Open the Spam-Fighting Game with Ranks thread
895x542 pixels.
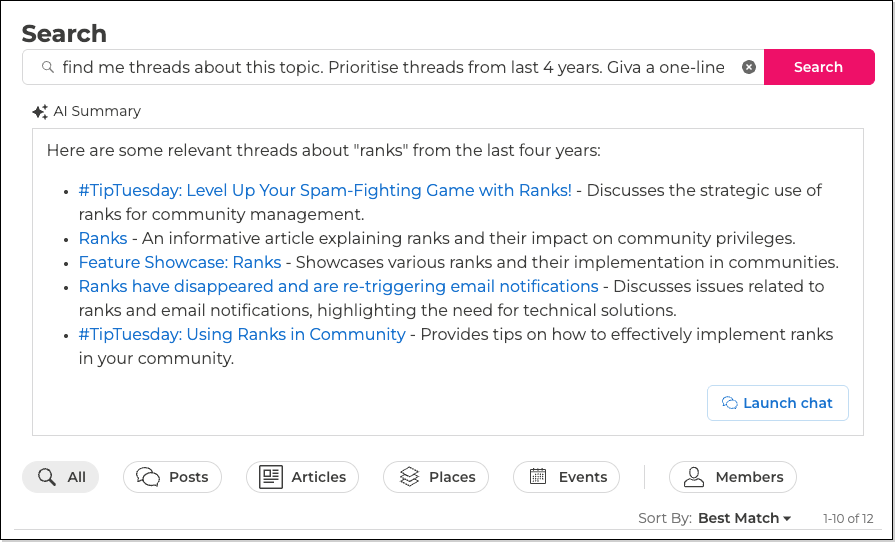[x=325, y=190]
